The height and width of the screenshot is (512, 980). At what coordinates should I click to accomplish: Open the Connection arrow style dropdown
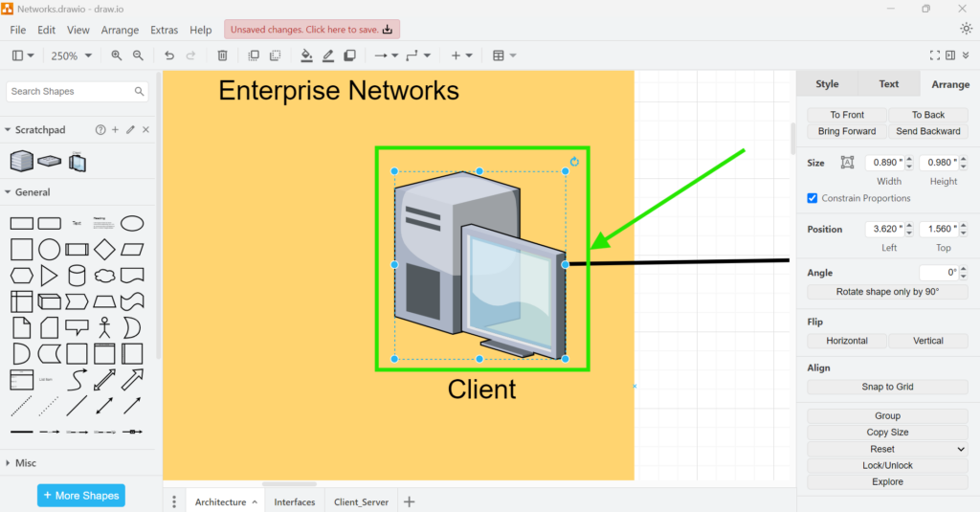(x=387, y=56)
